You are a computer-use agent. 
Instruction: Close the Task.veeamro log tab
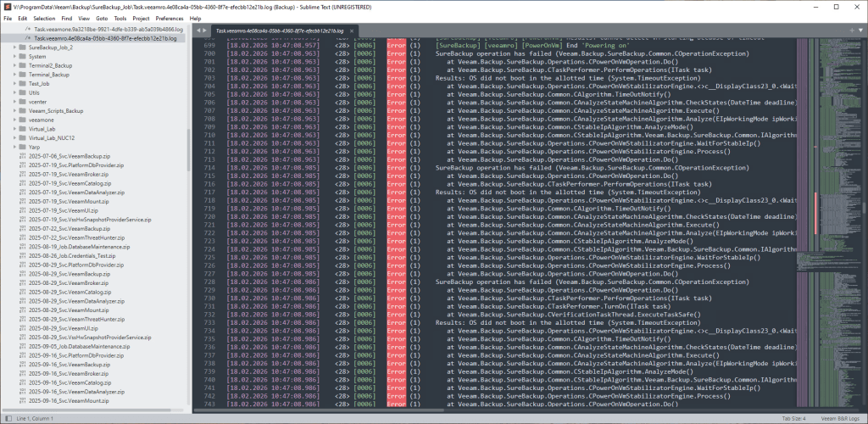click(350, 31)
